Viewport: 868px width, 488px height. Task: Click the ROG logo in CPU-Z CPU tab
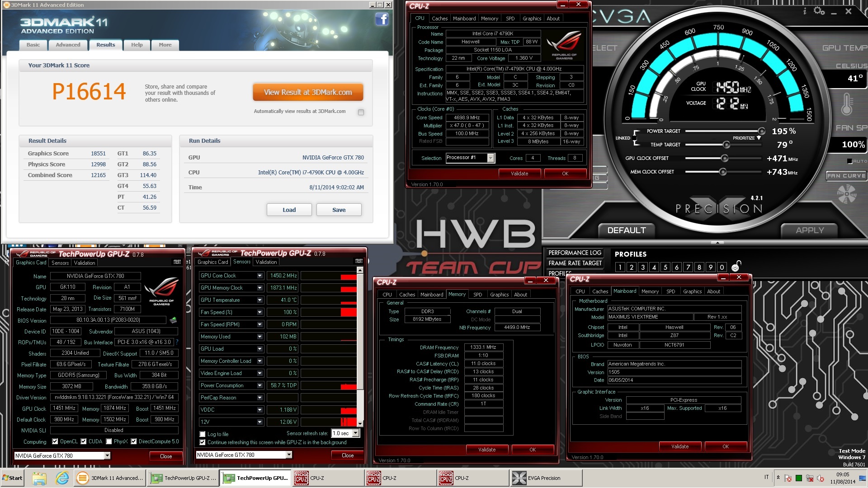[x=564, y=45]
